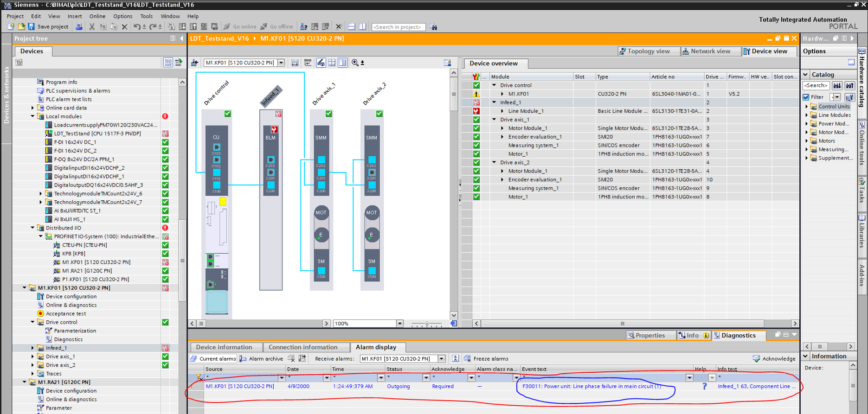Click the zoom magnifier icon in device view
This screenshot has height=414, width=868.
tap(355, 63)
